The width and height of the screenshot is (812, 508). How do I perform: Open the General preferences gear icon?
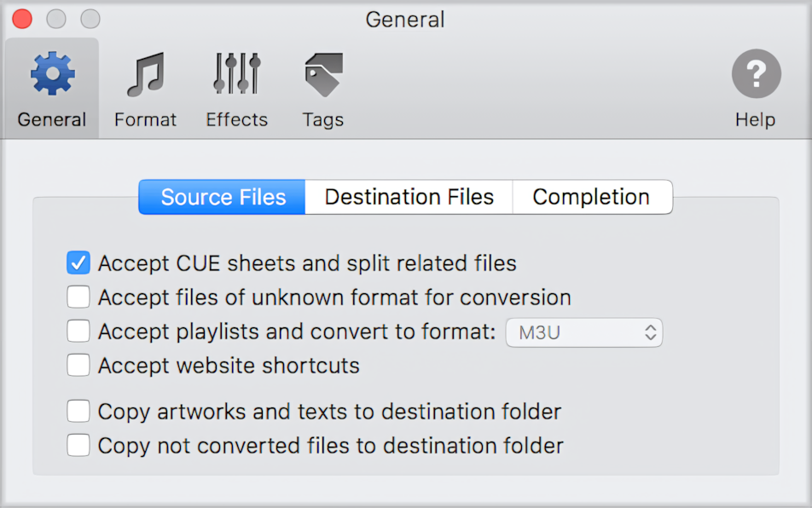pyautogui.click(x=52, y=73)
